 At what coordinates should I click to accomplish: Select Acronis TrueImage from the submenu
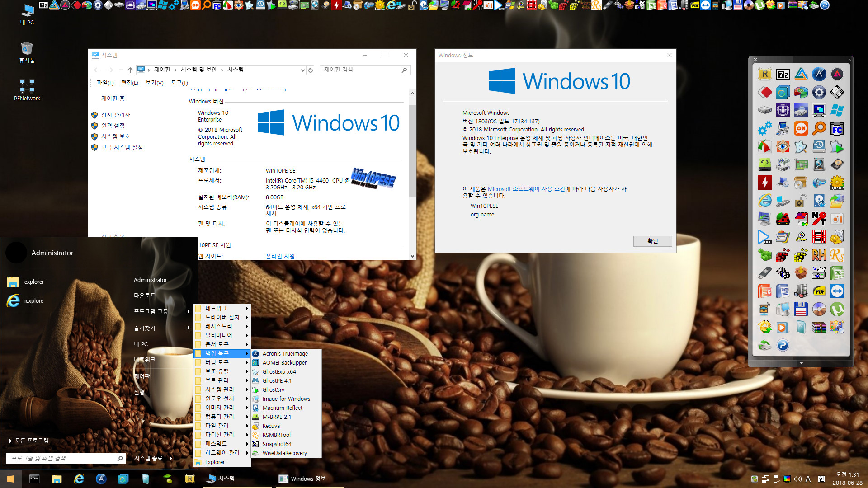[286, 354]
